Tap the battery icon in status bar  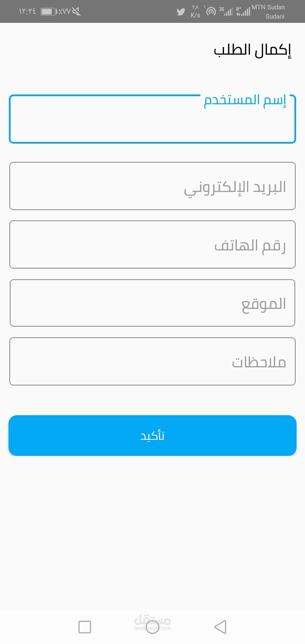[48, 11]
